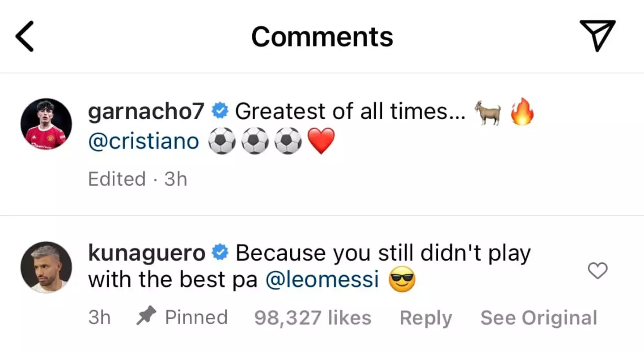Screen dimensions: 644x351
Task: View the 98,327 likes list
Action: [313, 318]
